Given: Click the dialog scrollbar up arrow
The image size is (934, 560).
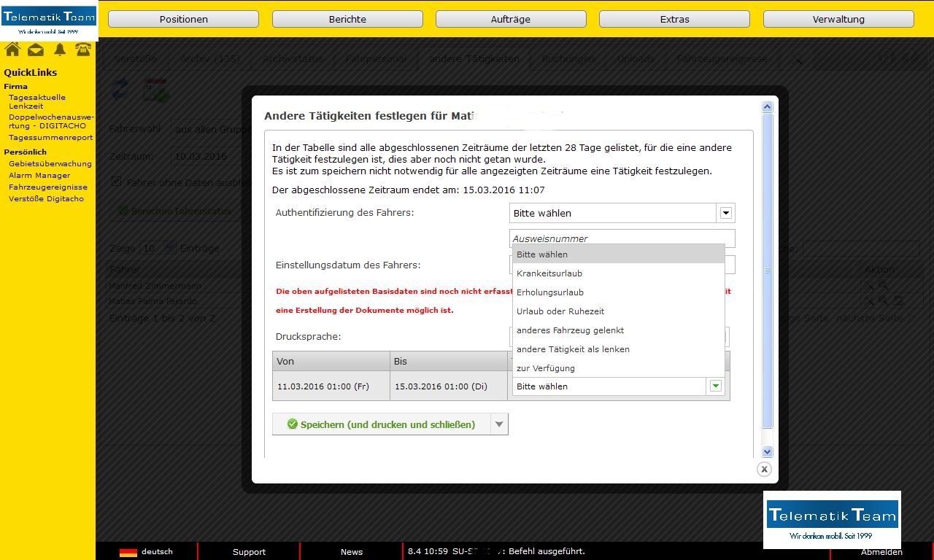Looking at the screenshot, I should 767,107.
